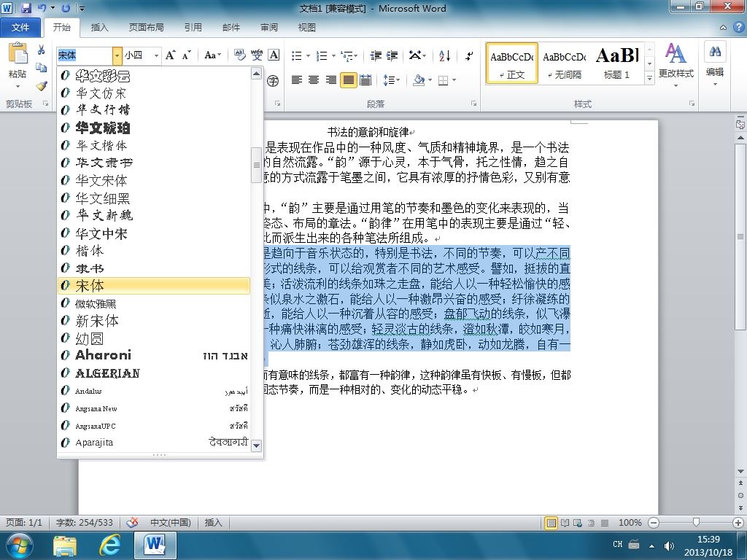This screenshot has height=560, width=747.
Task: Click the Paste clipboard icon
Action: (18, 53)
